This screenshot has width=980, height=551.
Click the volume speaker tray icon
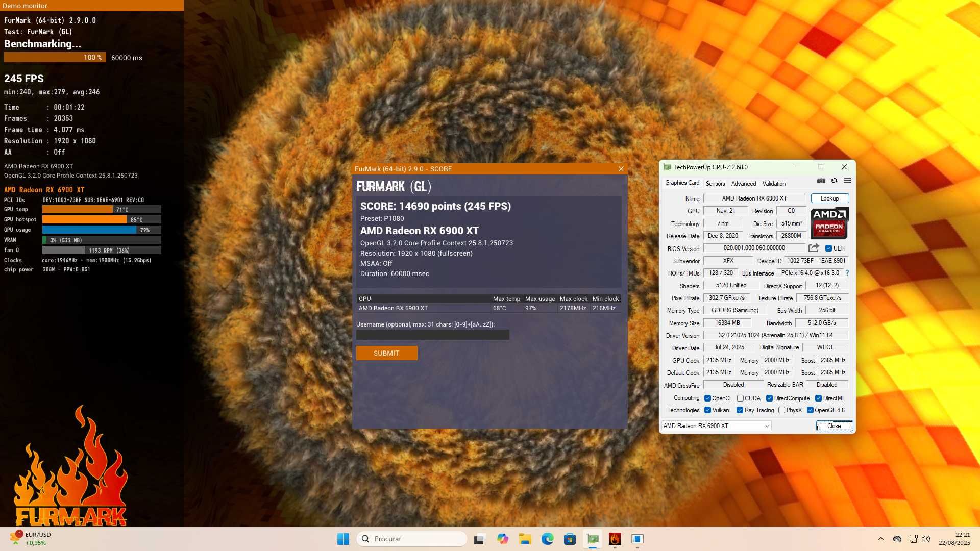pos(926,539)
